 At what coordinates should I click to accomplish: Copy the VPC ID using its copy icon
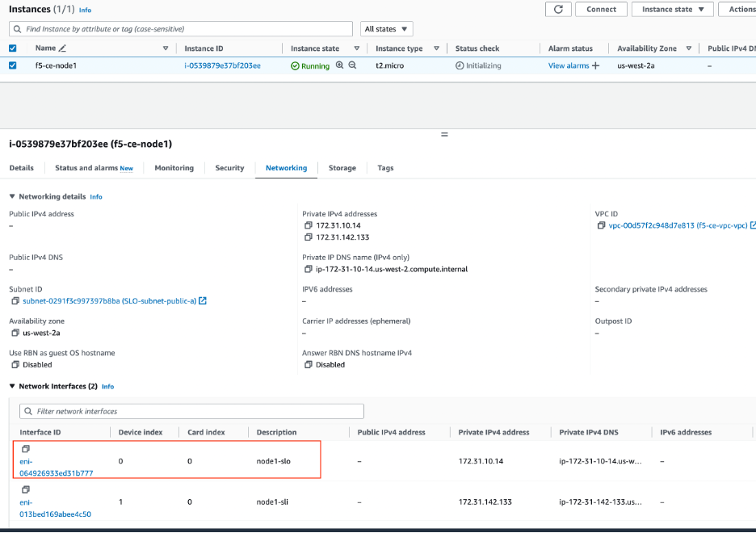(599, 225)
